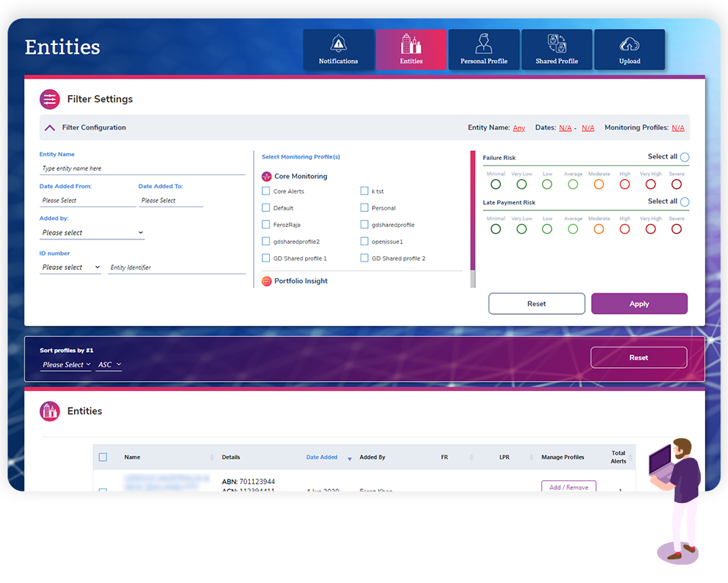728x583 pixels.
Task: Open the Date Added From picker
Action: point(88,200)
